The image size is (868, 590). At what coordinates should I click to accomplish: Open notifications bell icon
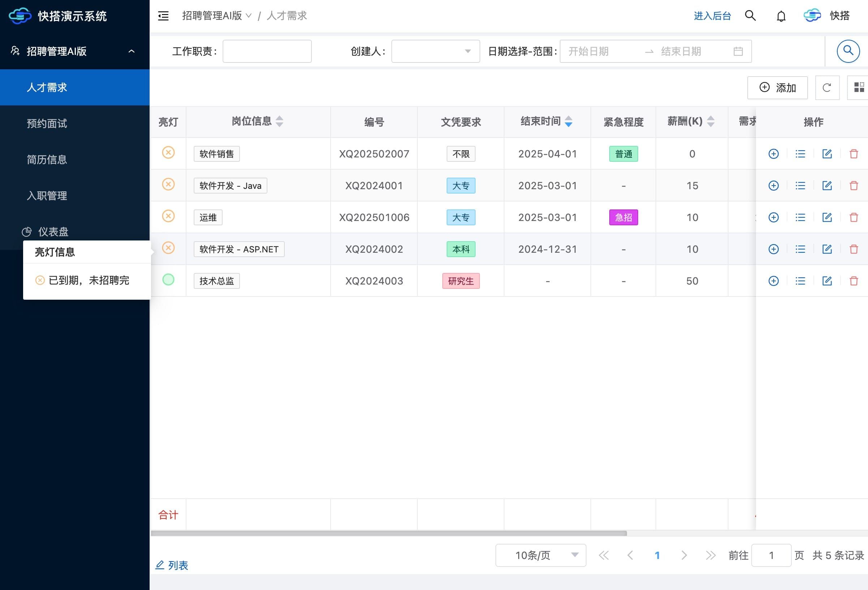[781, 16]
